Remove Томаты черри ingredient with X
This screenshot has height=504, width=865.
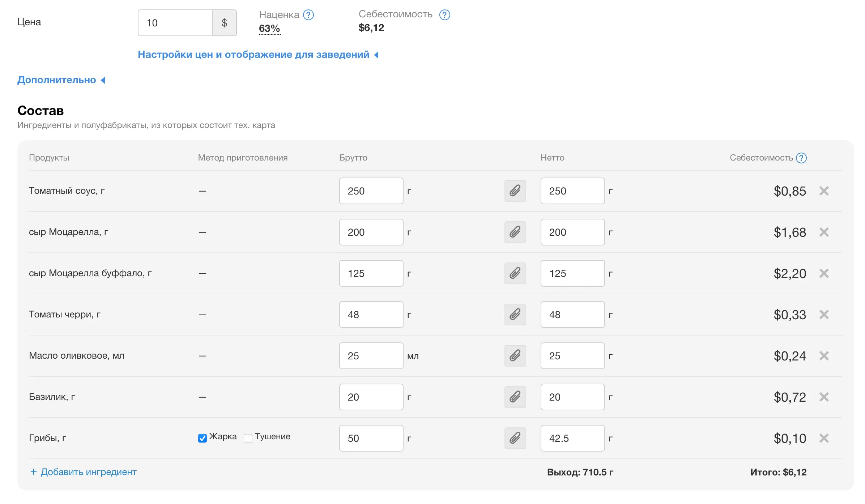pos(824,315)
